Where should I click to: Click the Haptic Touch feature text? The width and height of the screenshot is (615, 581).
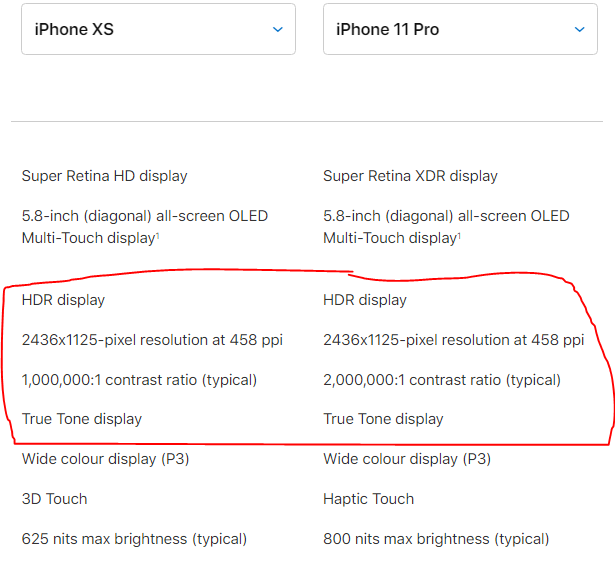369,499
